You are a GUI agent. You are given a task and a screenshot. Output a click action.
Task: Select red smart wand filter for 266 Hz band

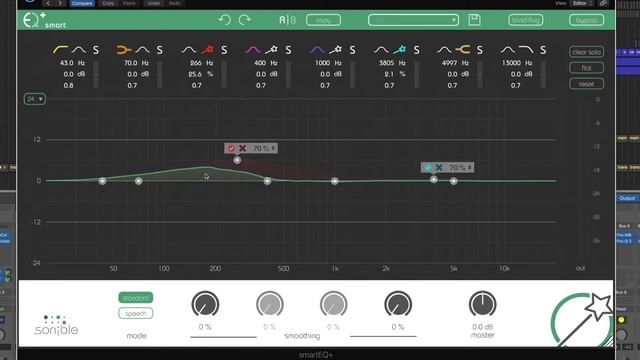tap(207, 50)
